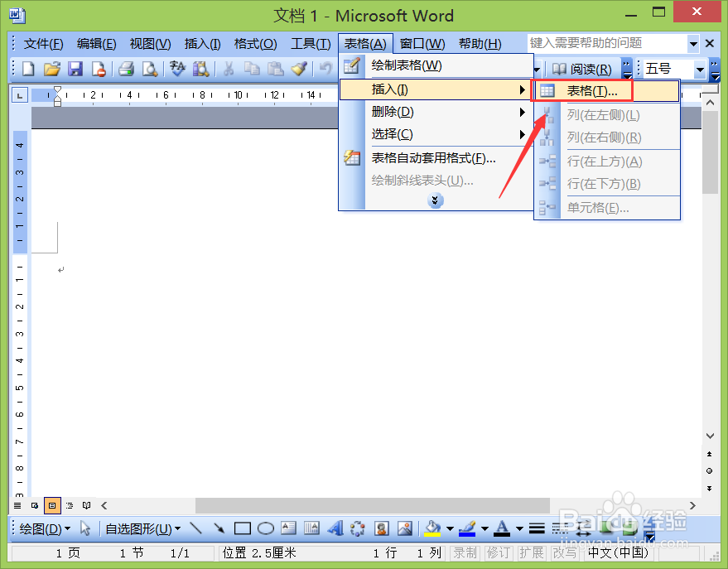Choose Line Style icon in drawing toolbar
Image resolution: width=728 pixels, height=569 pixels.
click(537, 528)
